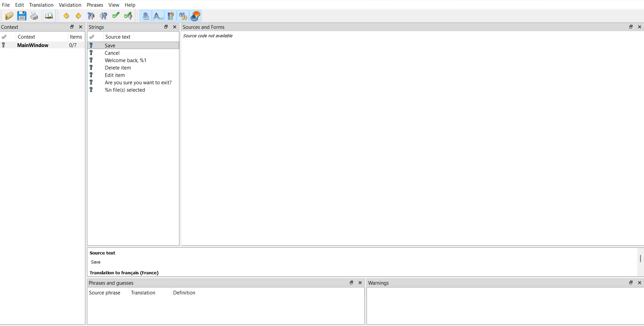Toggle surrounding whitespace validation
Screen dimensions: 644x326
pyautogui.click(x=158, y=16)
